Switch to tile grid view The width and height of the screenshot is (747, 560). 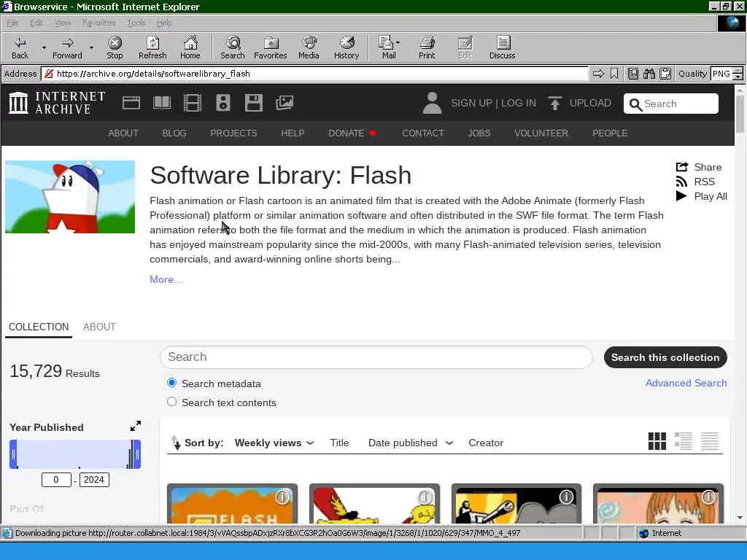(x=657, y=441)
